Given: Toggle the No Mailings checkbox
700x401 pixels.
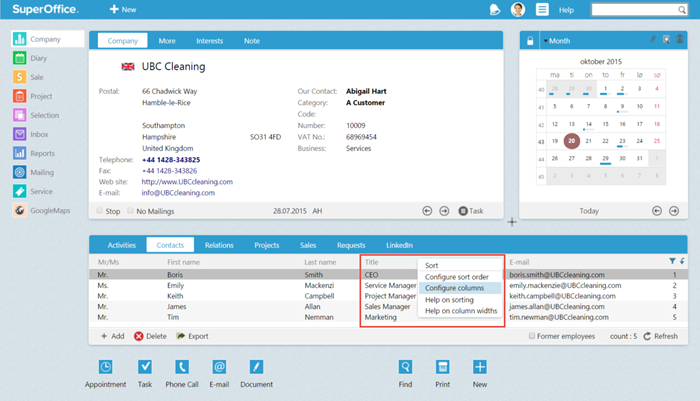Looking at the screenshot, I should (x=130, y=210).
